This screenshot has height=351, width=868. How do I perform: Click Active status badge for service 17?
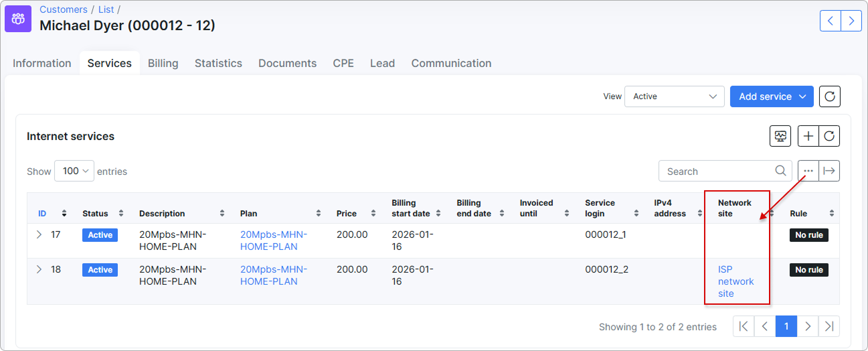[100, 235]
